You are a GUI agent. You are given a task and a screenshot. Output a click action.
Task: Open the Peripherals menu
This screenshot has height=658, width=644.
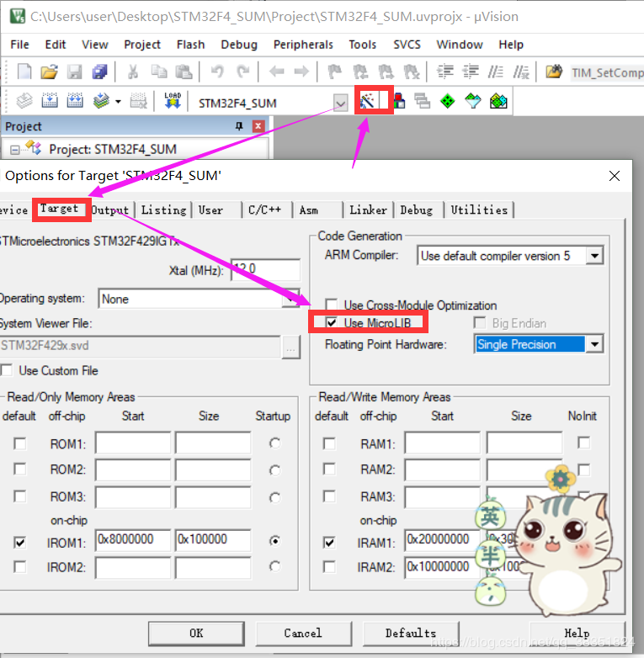tap(303, 45)
